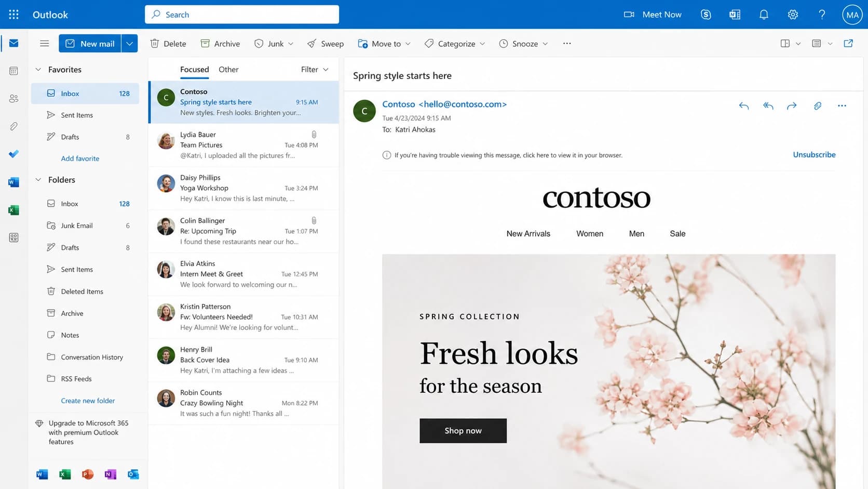Open the Help question mark
The width and height of the screenshot is (868, 489).
(x=822, y=15)
